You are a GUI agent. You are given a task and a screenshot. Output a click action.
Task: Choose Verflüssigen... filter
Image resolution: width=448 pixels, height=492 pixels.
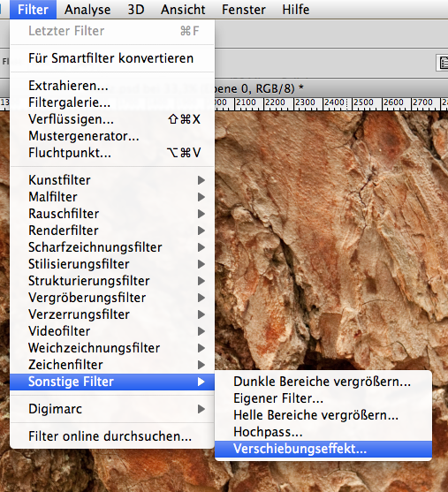(x=112, y=119)
